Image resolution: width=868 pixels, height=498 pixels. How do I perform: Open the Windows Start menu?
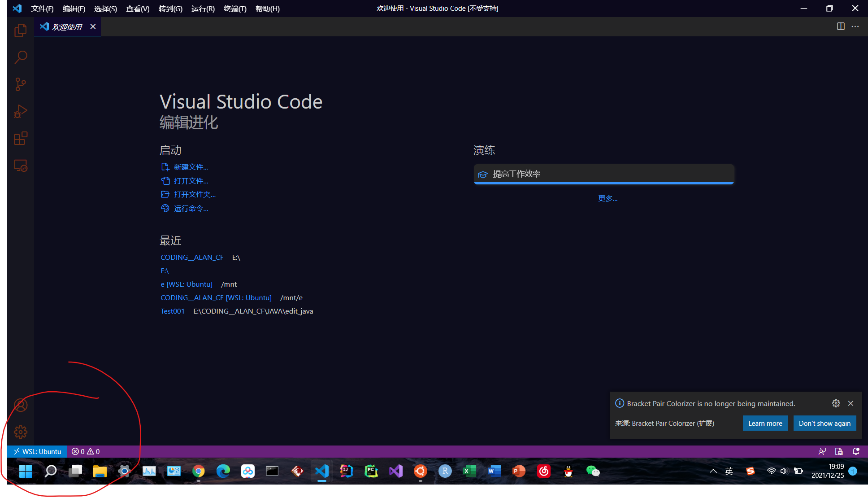click(26, 471)
